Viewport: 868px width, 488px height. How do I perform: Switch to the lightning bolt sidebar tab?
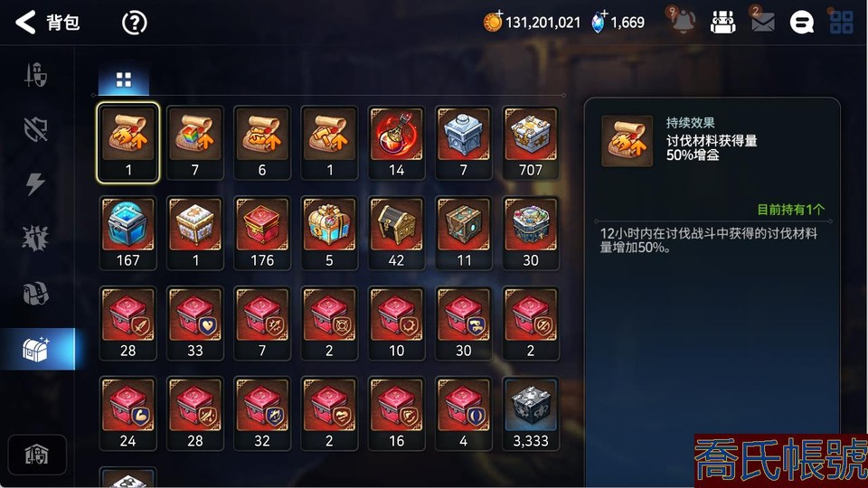click(x=35, y=183)
